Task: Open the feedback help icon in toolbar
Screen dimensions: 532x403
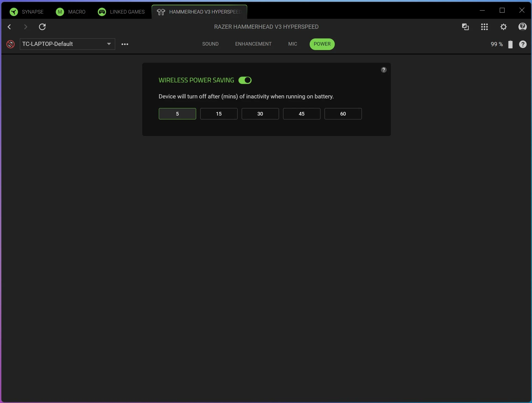Action: (x=523, y=27)
